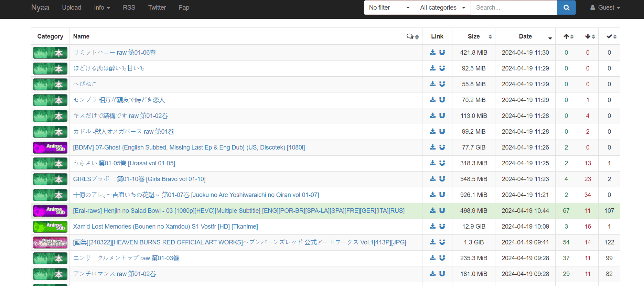Download torrent file for 07-Ghost BDMV

tap(432, 147)
